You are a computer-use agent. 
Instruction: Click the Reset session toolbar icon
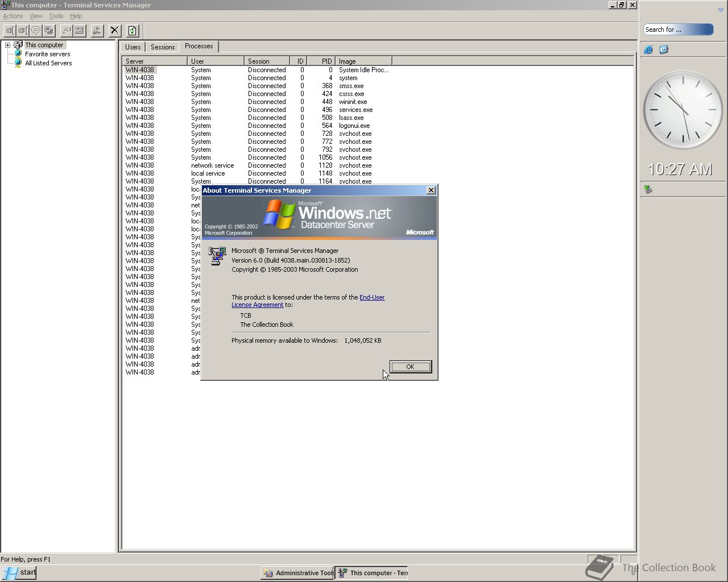tap(67, 31)
